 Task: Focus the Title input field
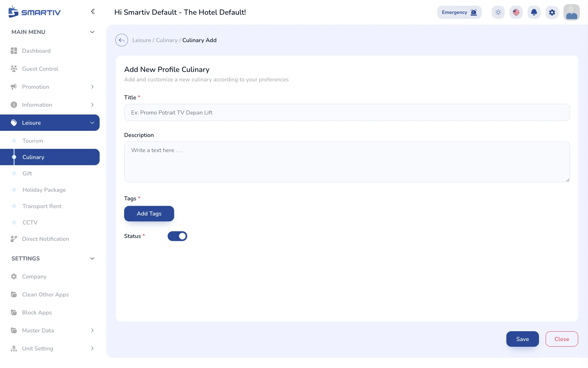pos(347,112)
